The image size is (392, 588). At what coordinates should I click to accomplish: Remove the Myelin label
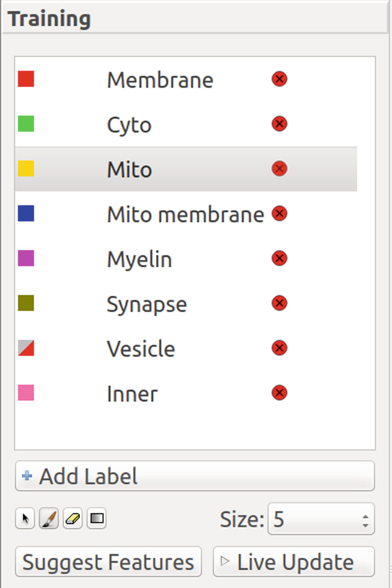point(279,258)
